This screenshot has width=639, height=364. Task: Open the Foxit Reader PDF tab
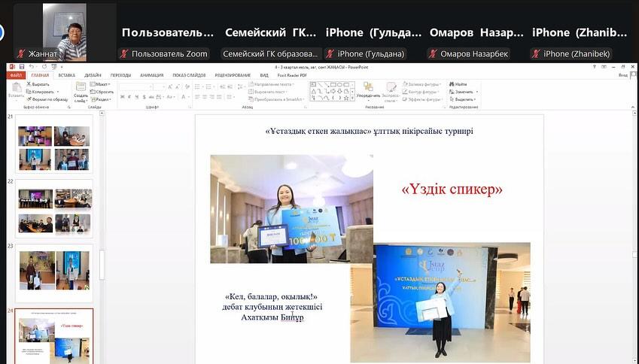pyautogui.click(x=292, y=75)
